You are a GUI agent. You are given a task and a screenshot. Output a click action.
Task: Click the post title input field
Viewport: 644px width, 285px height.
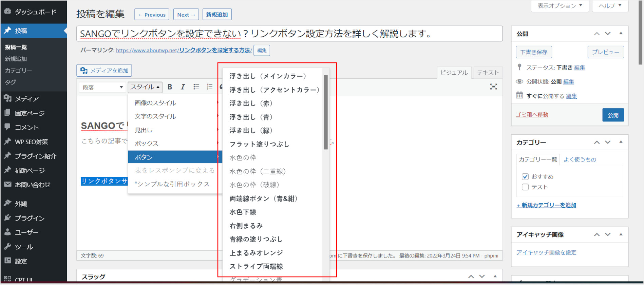(289, 34)
